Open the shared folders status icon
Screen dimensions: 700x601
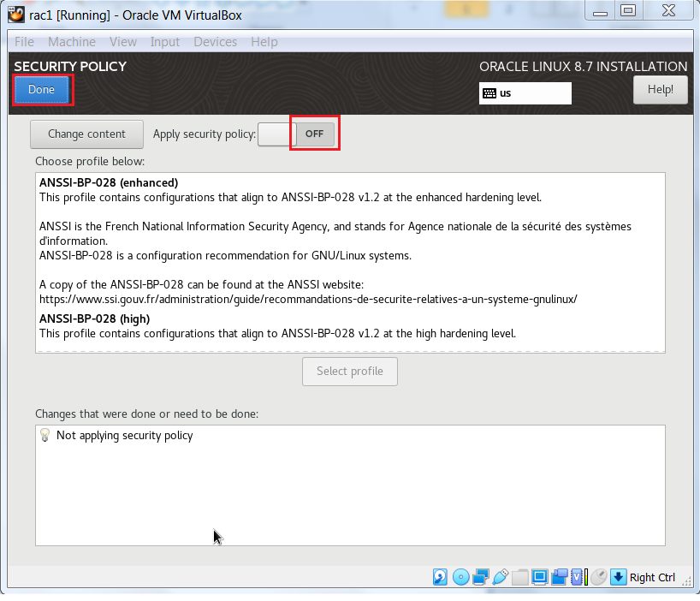click(520, 577)
